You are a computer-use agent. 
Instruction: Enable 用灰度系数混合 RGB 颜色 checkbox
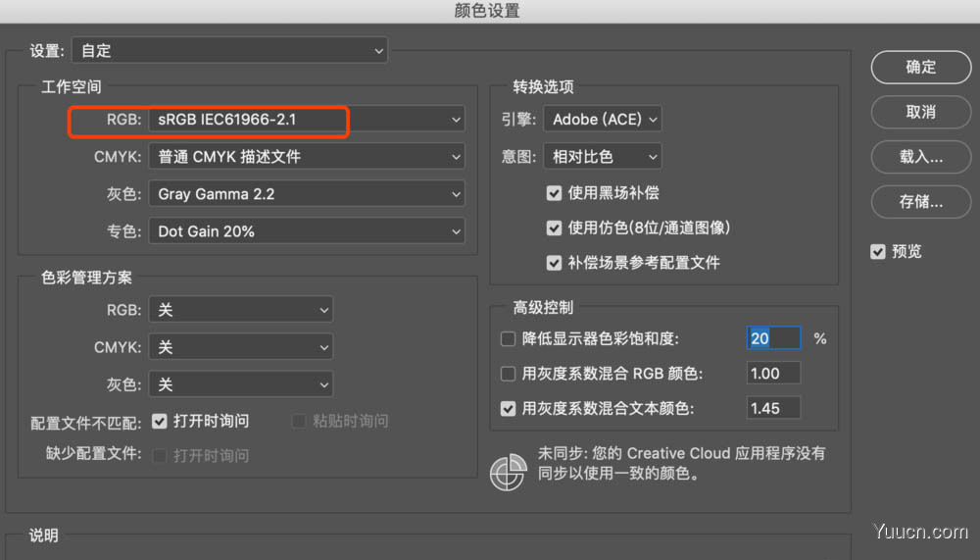(x=508, y=375)
